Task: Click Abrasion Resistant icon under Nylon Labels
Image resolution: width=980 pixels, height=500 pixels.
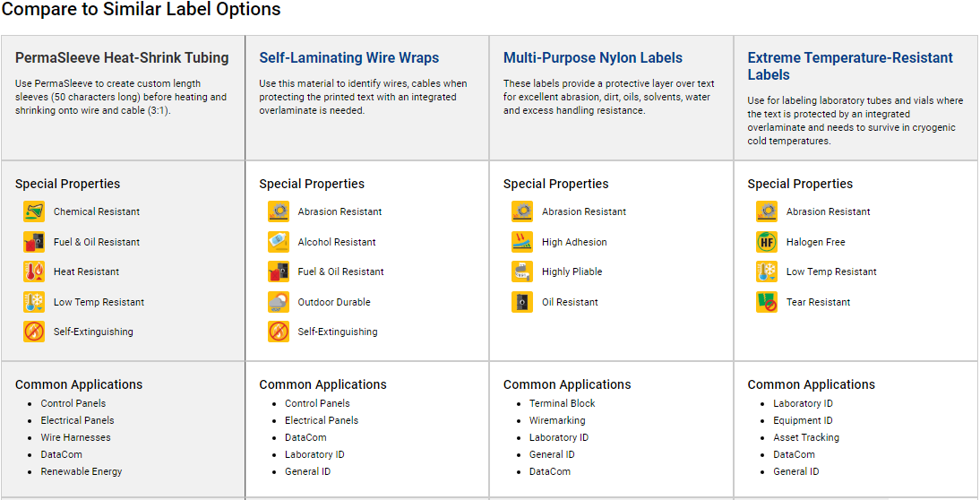Action: 522,211
